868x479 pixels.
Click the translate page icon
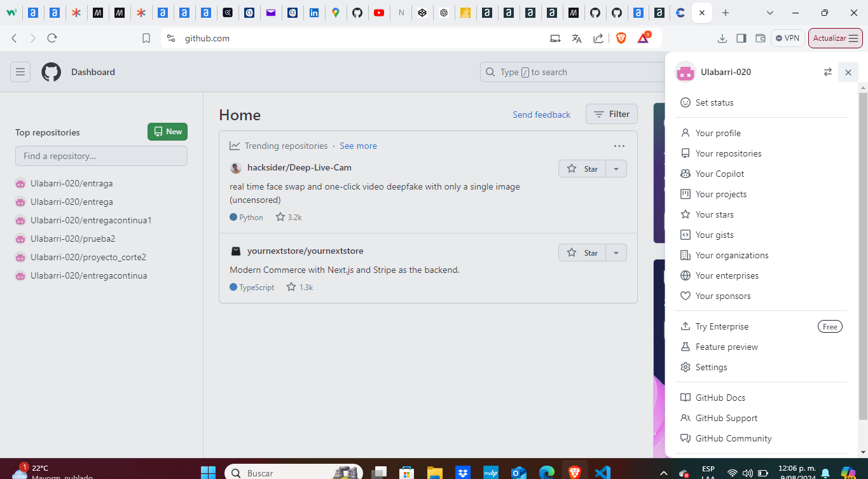[577, 38]
